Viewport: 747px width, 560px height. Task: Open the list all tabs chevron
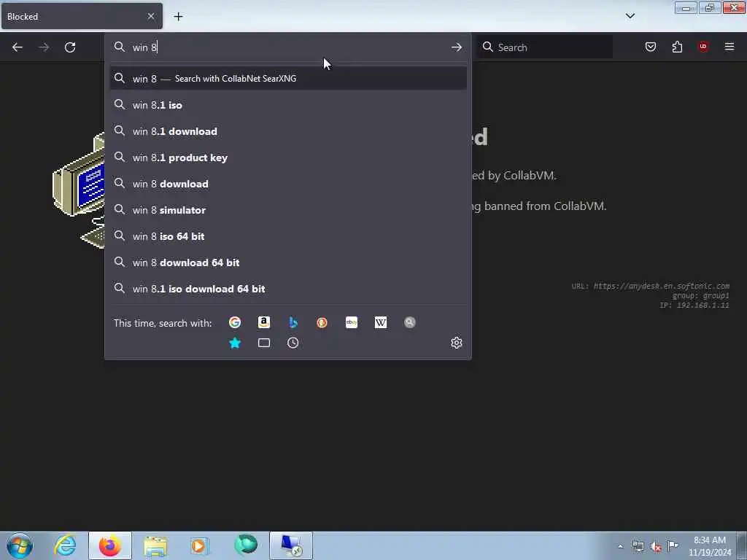point(630,16)
